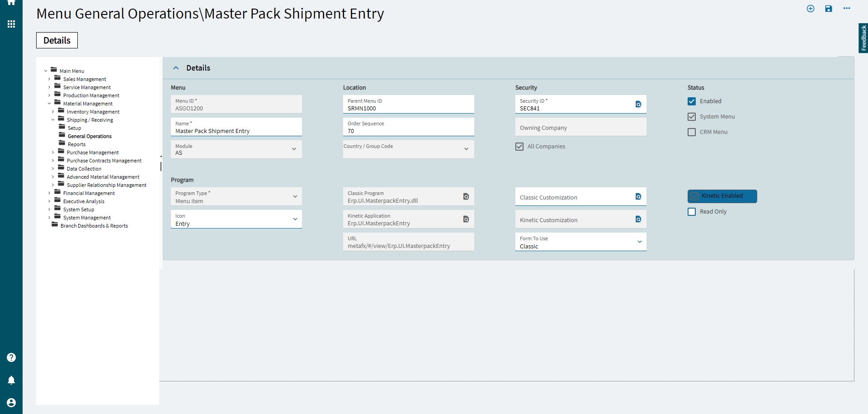Screen dimensions: 868x414
Task: Click the save disk icon
Action: tap(829, 9)
